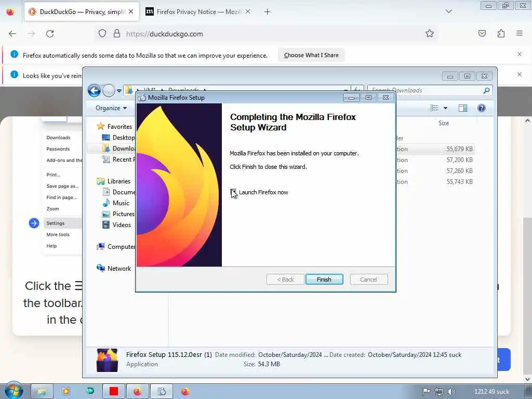Image resolution: width=532 pixels, height=399 pixels.
Task: Click the Firefox Setup installer taskbar button
Action: (x=162, y=392)
